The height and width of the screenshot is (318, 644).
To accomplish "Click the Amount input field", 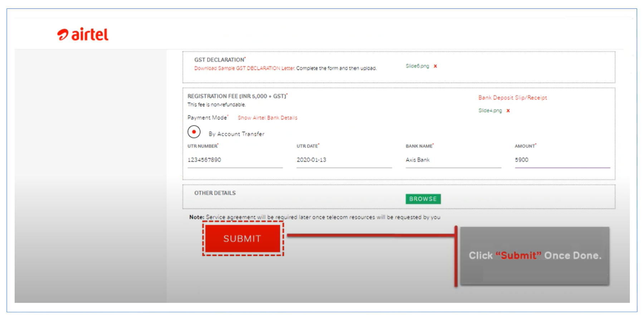I will (x=562, y=160).
